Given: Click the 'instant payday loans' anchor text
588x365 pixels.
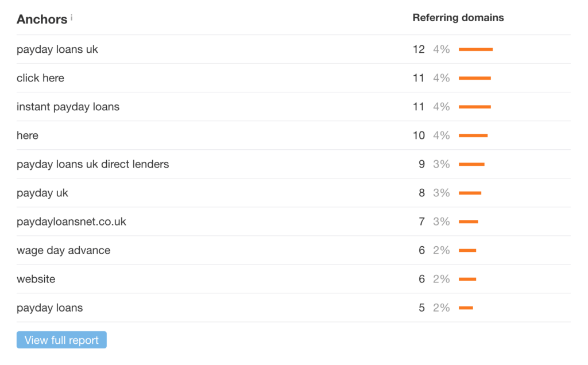Looking at the screenshot, I should [68, 107].
